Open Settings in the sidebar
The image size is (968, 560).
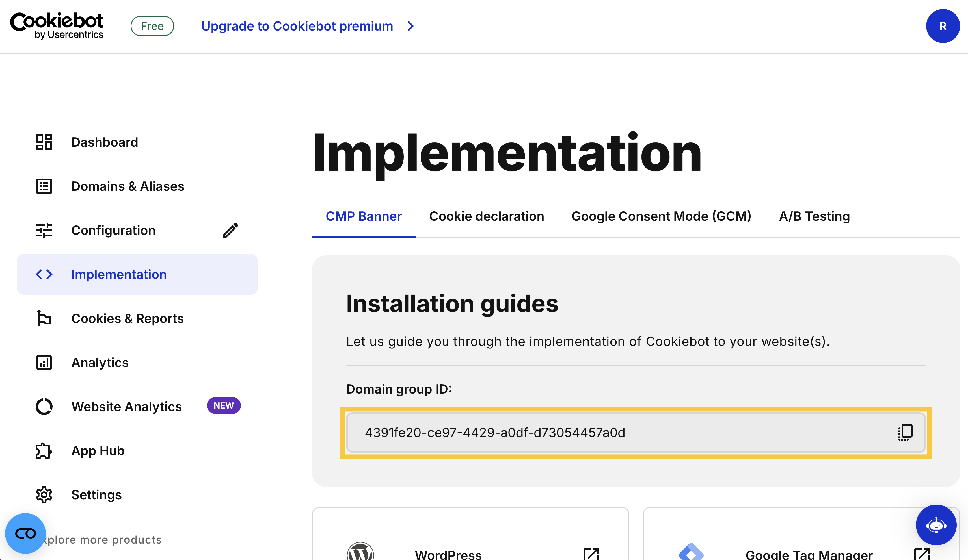[96, 495]
